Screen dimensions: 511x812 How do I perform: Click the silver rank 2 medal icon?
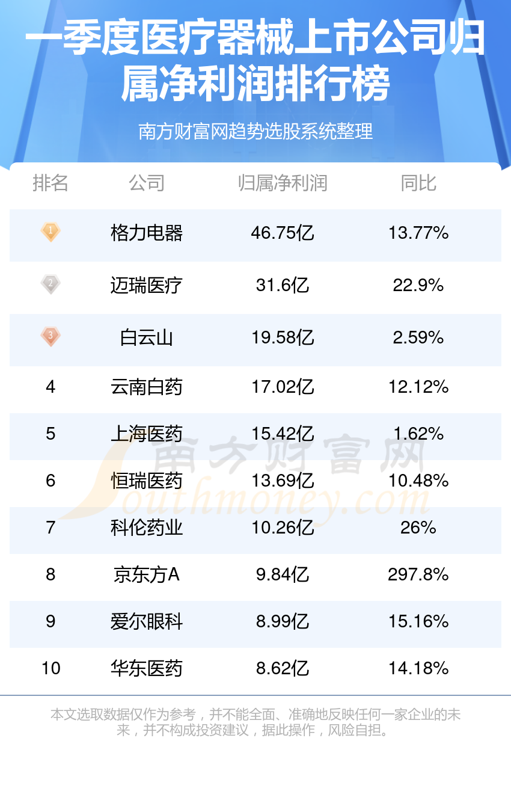point(50,284)
